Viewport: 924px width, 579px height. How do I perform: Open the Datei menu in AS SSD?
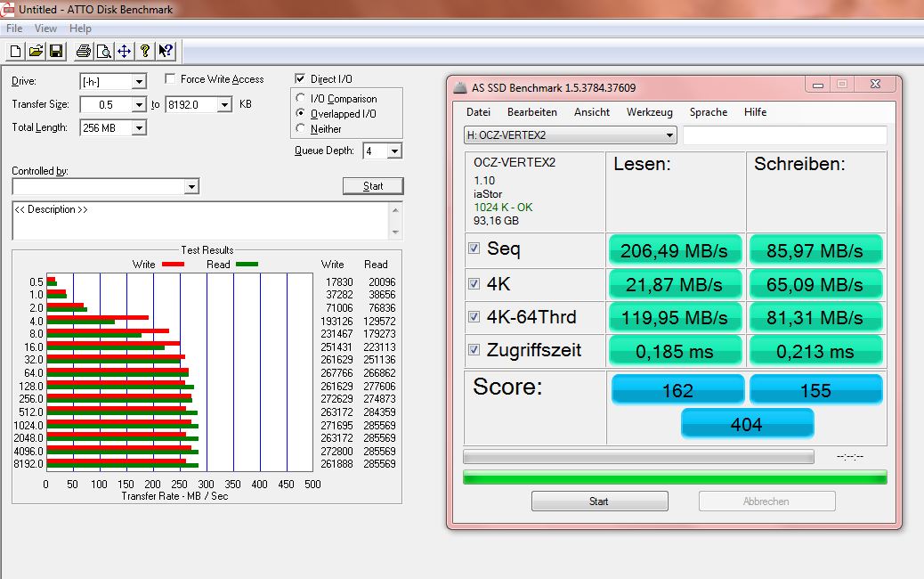[x=478, y=112]
